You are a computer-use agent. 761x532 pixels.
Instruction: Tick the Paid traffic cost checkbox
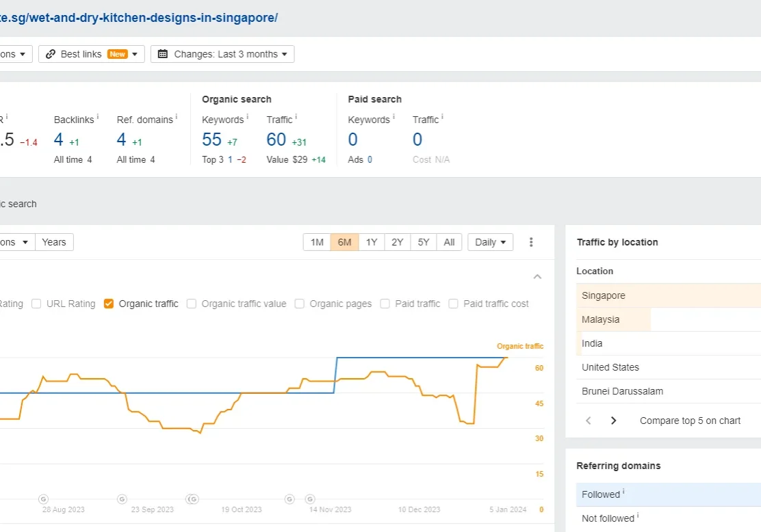point(453,304)
